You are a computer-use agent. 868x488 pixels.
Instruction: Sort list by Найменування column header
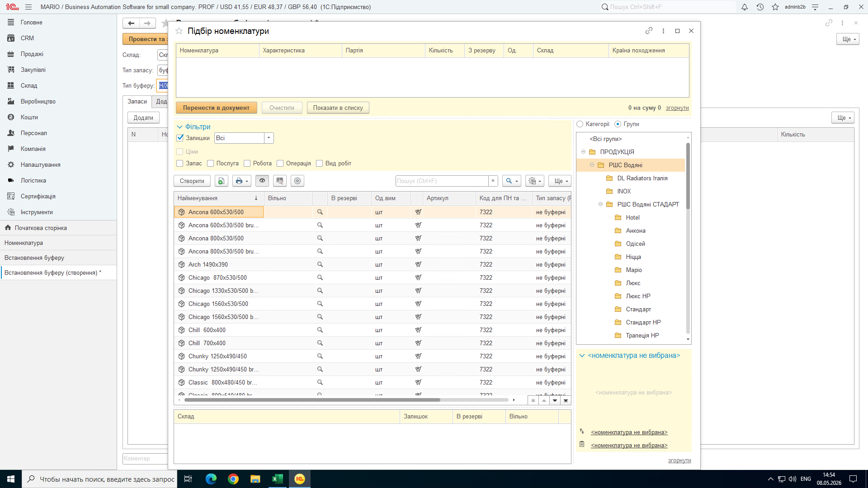coord(219,198)
